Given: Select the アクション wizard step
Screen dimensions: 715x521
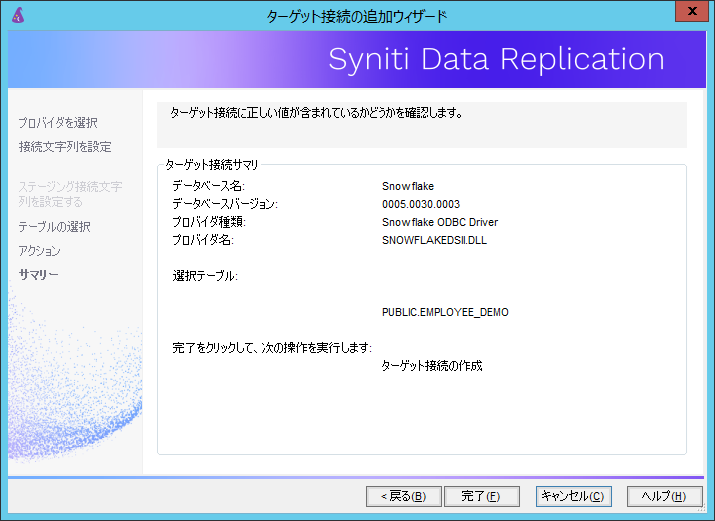Looking at the screenshot, I should [x=39, y=251].
